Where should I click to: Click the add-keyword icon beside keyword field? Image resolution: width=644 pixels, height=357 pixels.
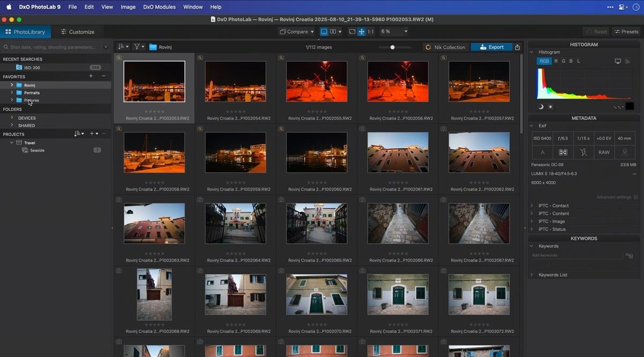(628, 256)
